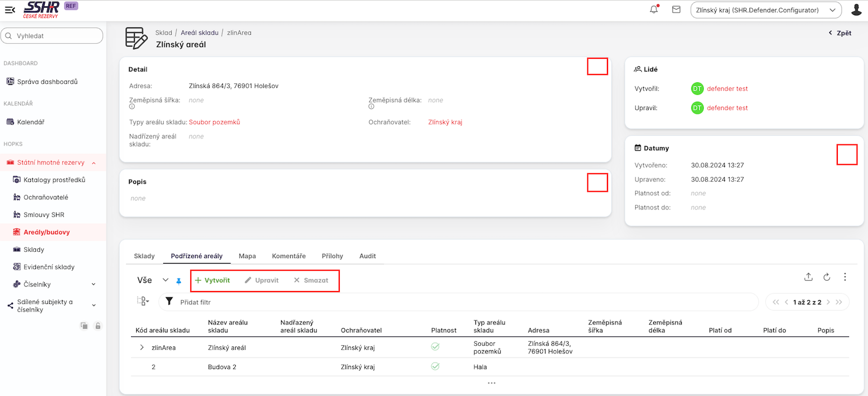This screenshot has height=396, width=868.
Task: Click the export upload icon above table
Action: tap(808, 277)
